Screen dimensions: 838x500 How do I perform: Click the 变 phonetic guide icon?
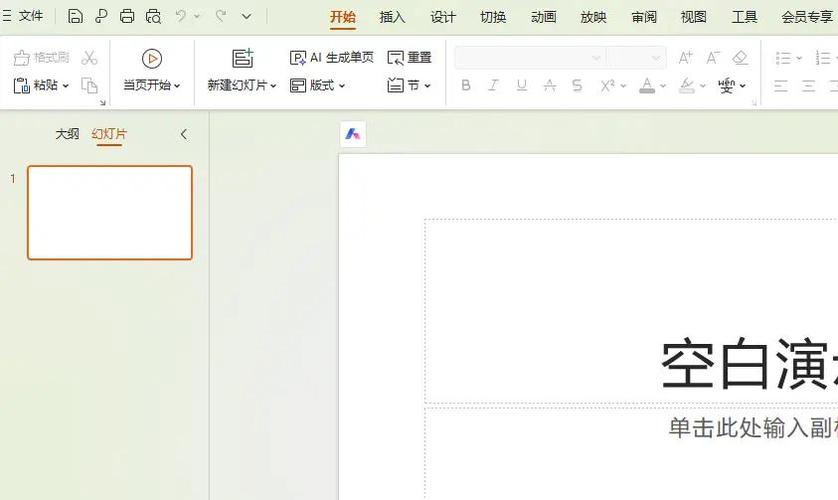point(726,85)
